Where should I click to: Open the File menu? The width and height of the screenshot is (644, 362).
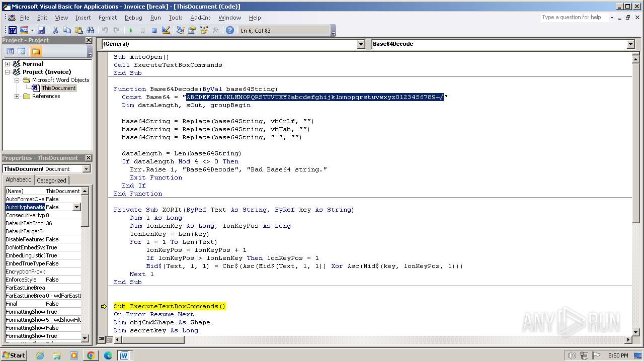(x=24, y=18)
